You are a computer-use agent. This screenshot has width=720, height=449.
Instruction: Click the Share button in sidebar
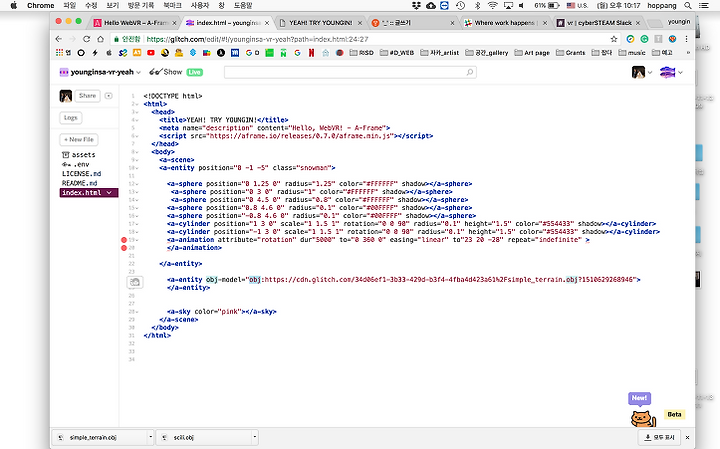pyautogui.click(x=87, y=95)
